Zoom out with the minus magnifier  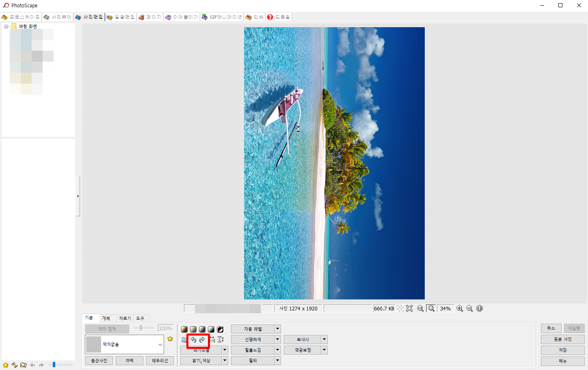pyautogui.click(x=469, y=308)
